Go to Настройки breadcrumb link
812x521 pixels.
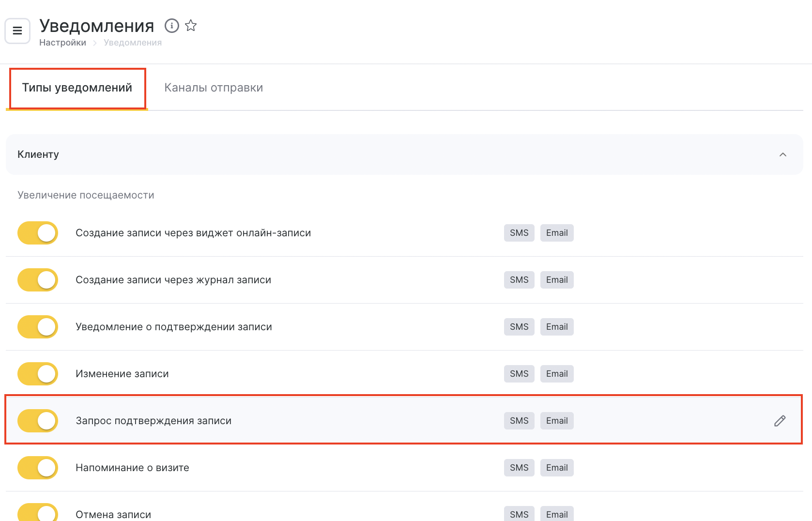point(62,43)
